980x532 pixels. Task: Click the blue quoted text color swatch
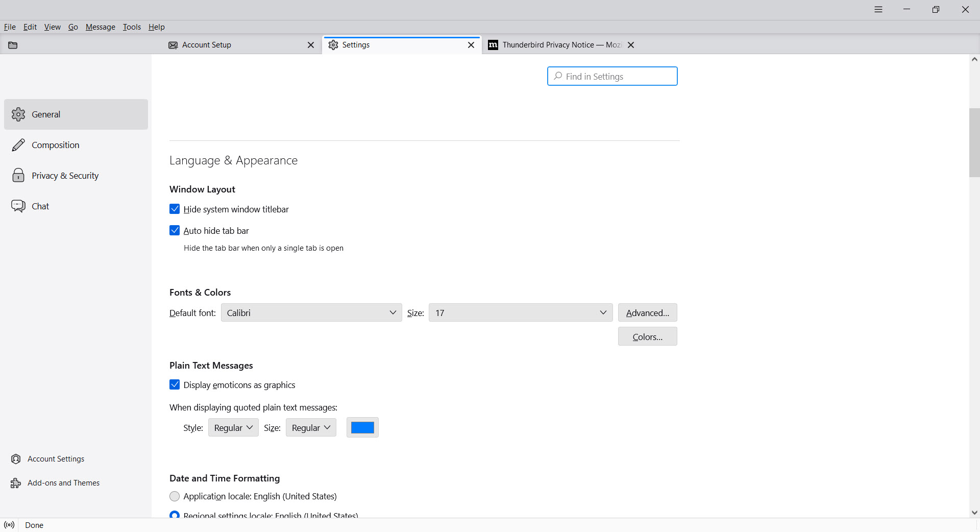point(362,428)
